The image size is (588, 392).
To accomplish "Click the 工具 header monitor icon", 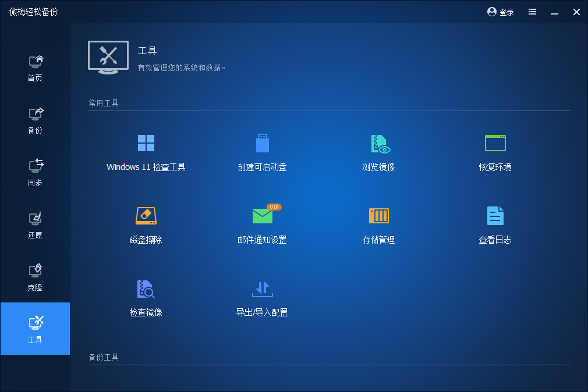I will 108,56.
